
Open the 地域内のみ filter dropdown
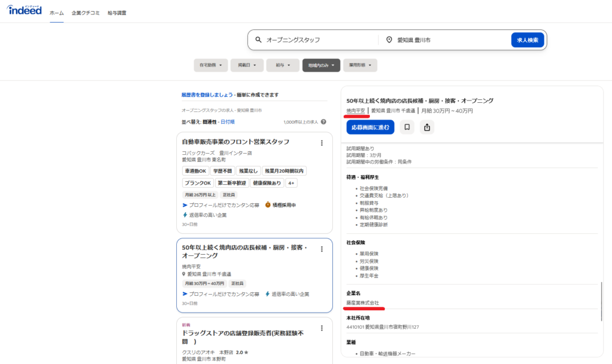pos(321,65)
